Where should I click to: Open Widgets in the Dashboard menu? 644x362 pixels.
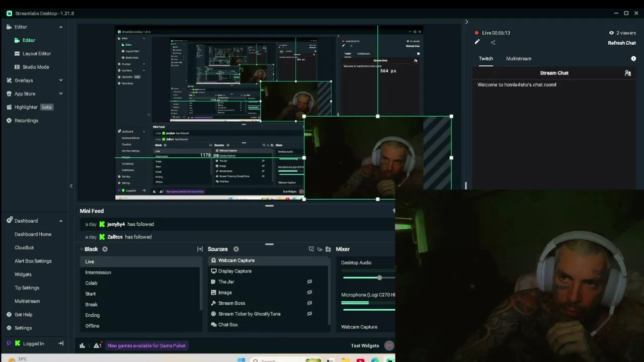(x=23, y=275)
